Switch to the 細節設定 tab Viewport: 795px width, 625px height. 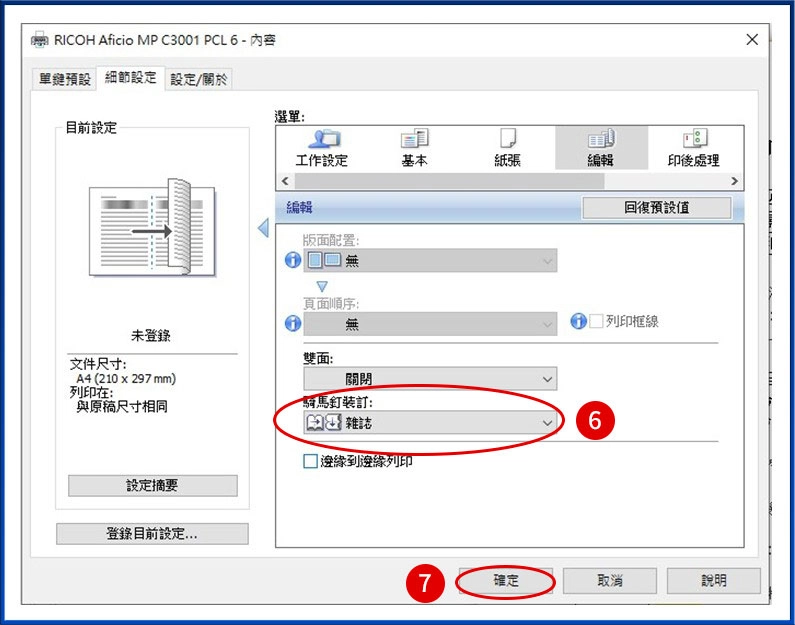point(130,78)
